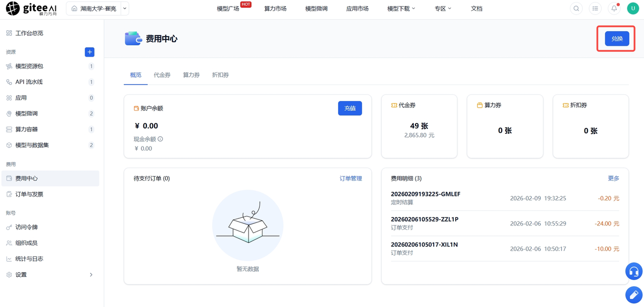Click the 折扣券 card icon
644x307 pixels.
[x=566, y=106]
